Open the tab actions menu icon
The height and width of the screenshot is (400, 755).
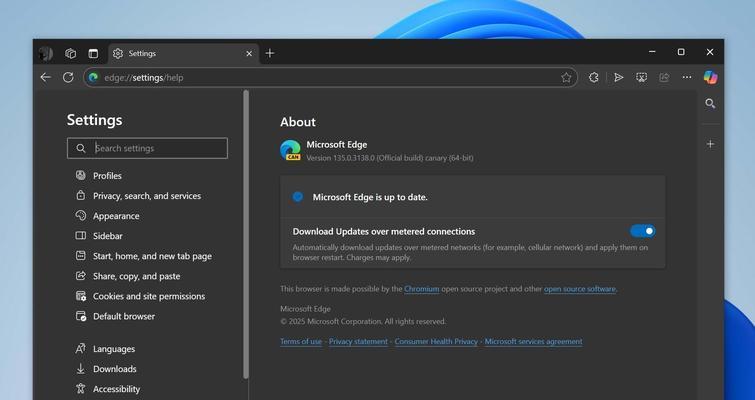93,53
